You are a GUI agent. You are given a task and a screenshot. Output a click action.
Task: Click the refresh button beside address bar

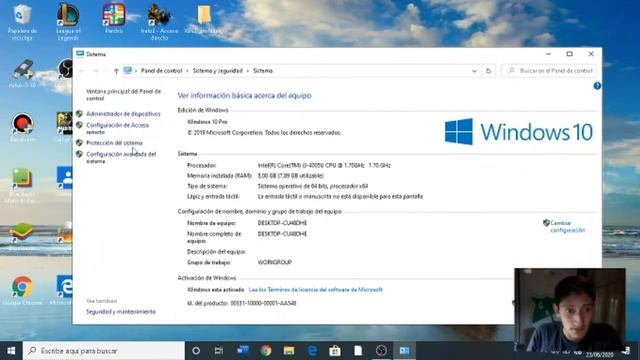point(488,71)
